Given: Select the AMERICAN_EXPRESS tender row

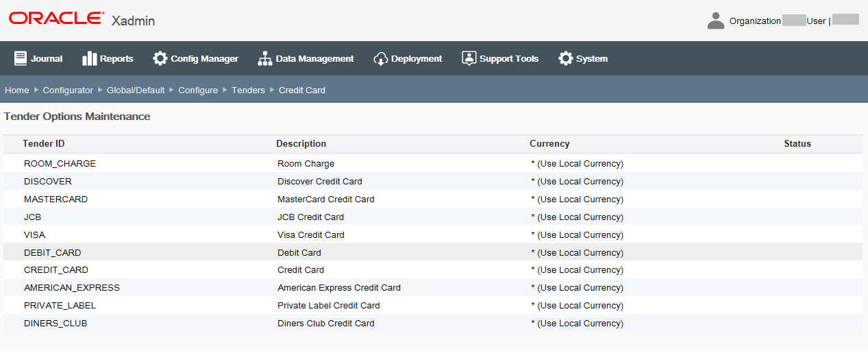Looking at the screenshot, I should pyautogui.click(x=433, y=288).
